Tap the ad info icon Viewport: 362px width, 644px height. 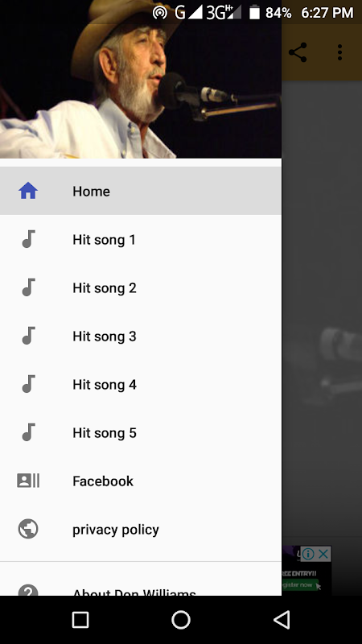click(308, 554)
